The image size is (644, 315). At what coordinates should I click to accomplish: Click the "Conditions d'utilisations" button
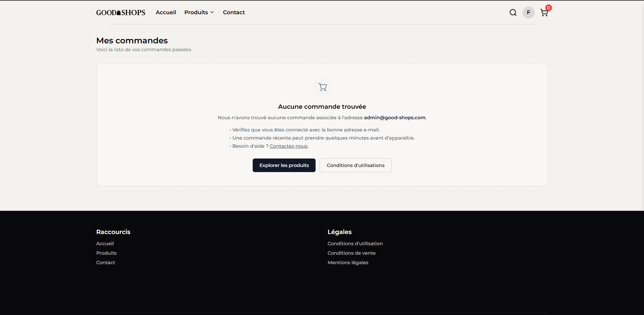tap(355, 165)
